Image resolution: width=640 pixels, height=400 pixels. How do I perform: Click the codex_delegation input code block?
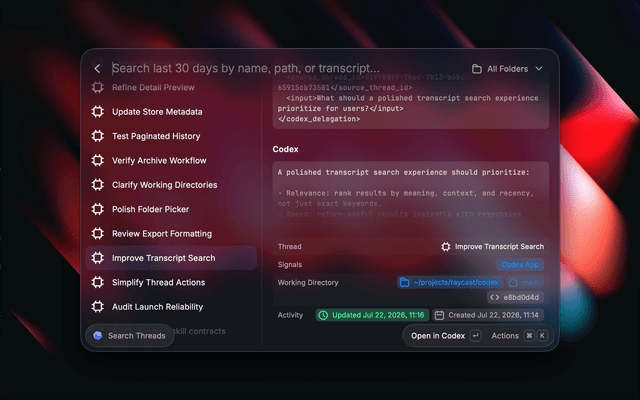[411, 103]
